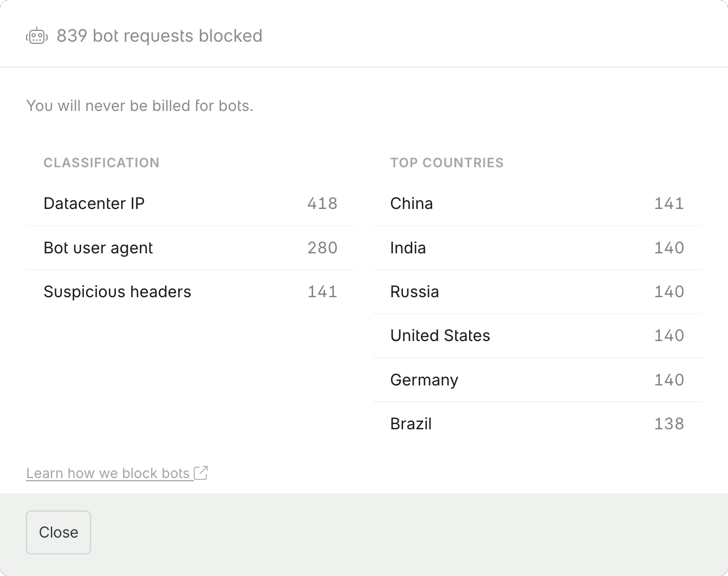Click the billed for bots notice text
The width and height of the screenshot is (728, 576).
tap(140, 106)
